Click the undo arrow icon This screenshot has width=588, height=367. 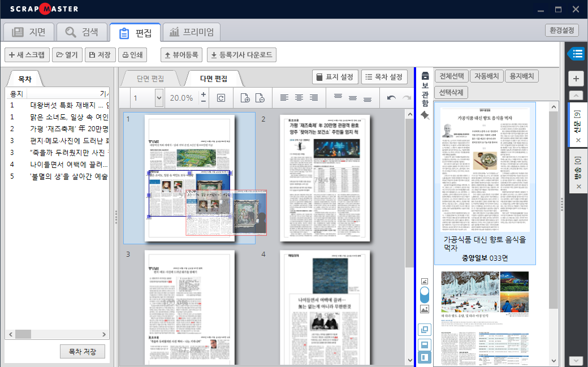pyautogui.click(x=391, y=98)
